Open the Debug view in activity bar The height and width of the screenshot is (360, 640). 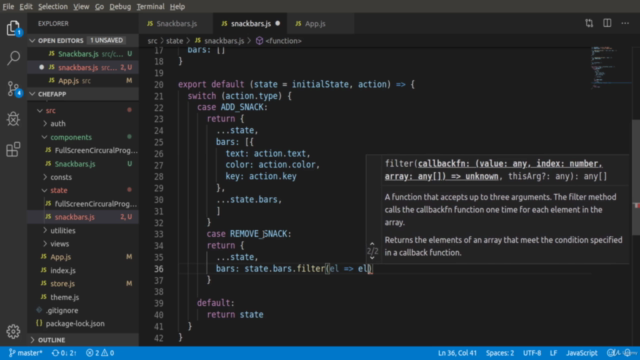13,119
